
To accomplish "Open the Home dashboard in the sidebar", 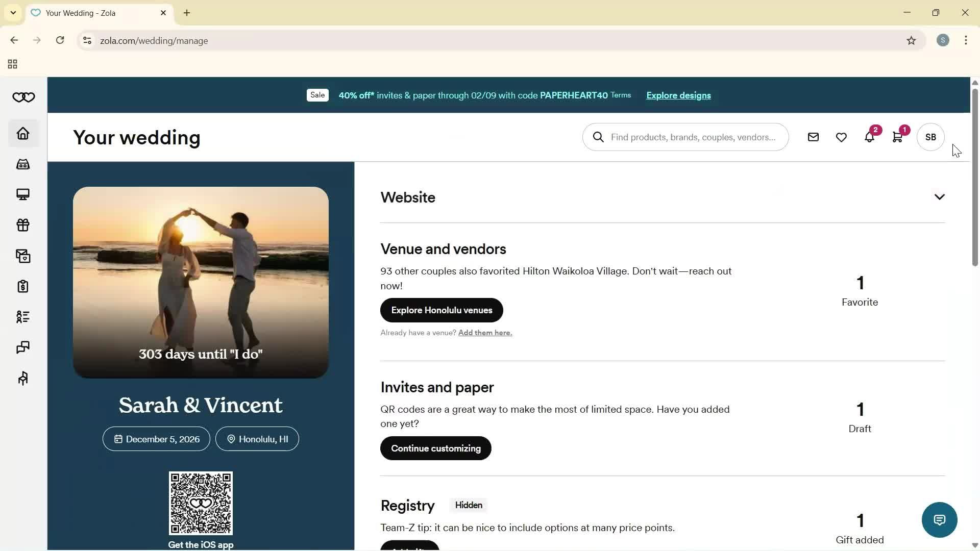I will tap(22, 133).
